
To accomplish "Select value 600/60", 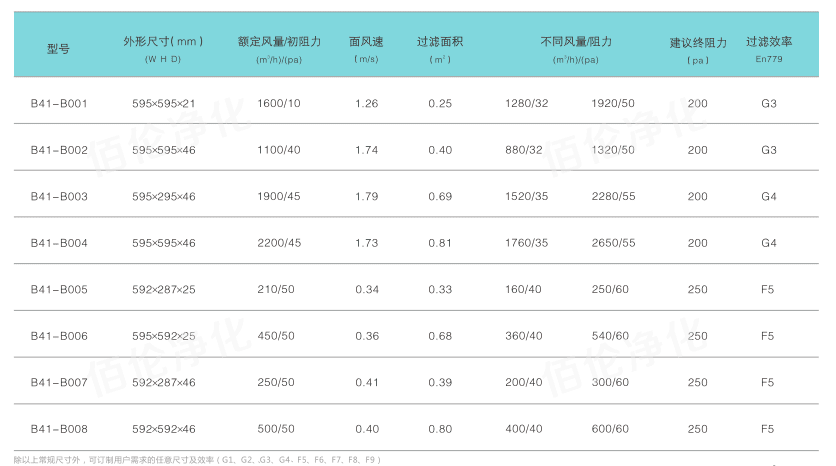I will point(610,429).
